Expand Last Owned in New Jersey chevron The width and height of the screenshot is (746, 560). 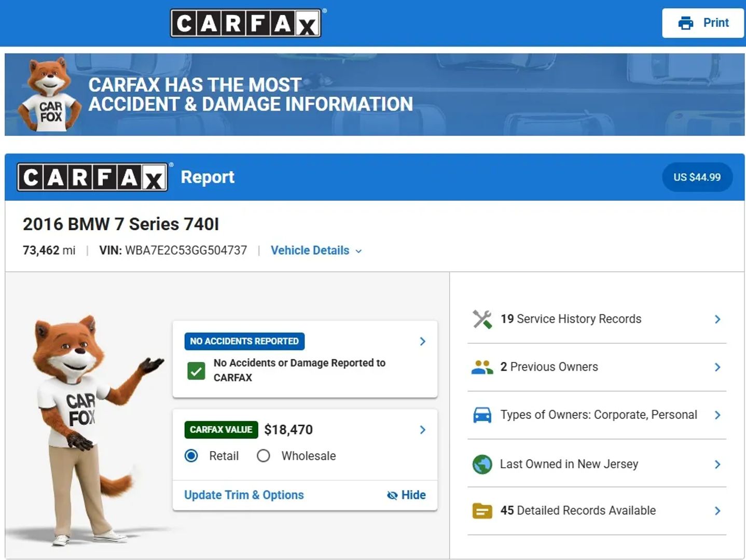717,464
